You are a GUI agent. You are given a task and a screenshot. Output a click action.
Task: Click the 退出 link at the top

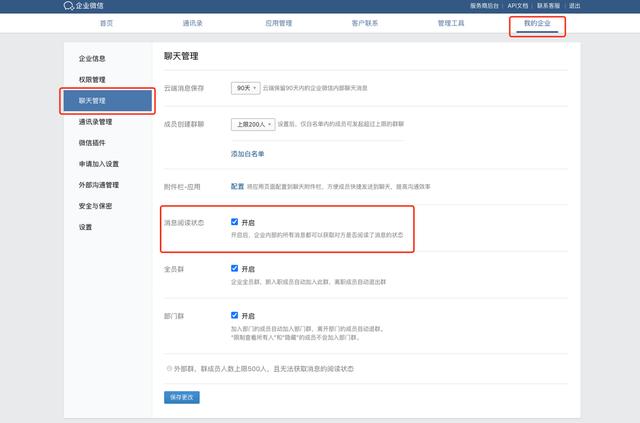[x=576, y=6]
